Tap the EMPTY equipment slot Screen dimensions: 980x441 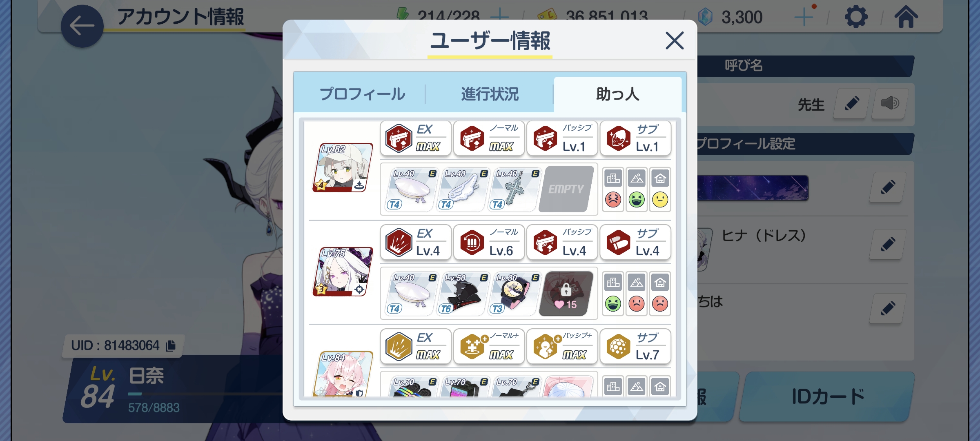pos(566,189)
